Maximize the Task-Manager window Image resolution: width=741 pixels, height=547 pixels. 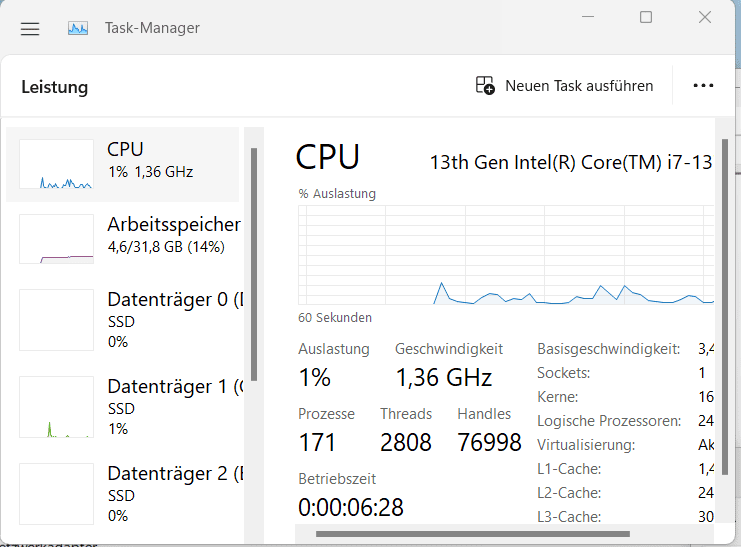(x=646, y=17)
